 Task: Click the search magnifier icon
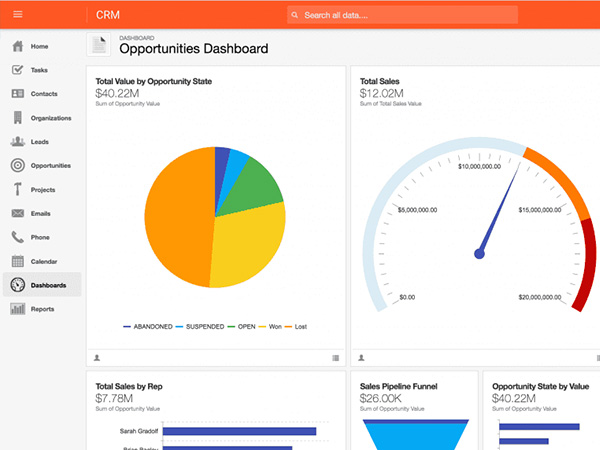point(295,15)
